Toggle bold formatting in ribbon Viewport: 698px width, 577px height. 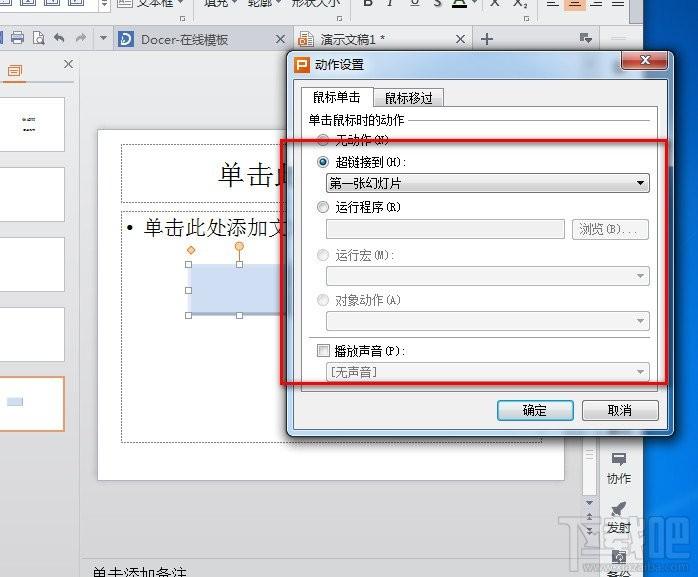click(x=368, y=4)
